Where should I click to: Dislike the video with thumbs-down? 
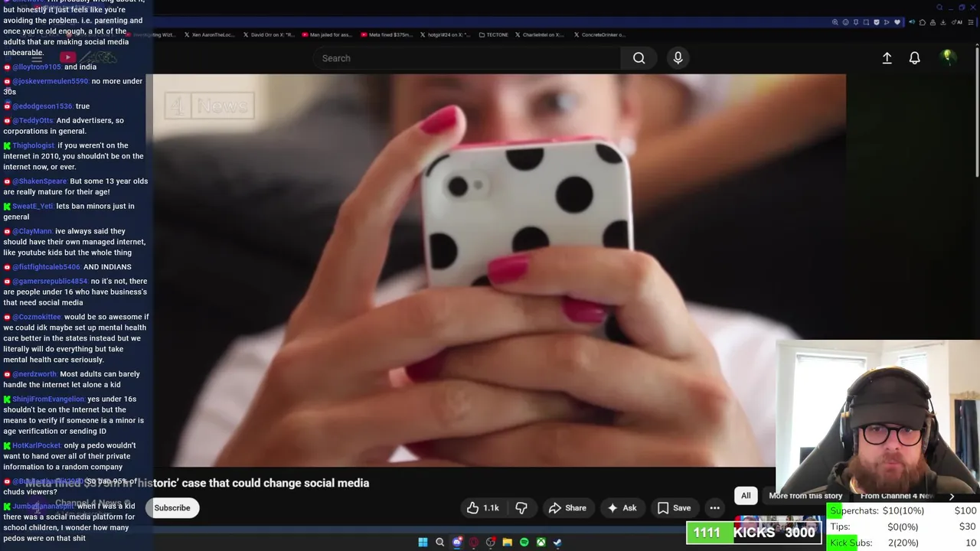click(x=521, y=508)
